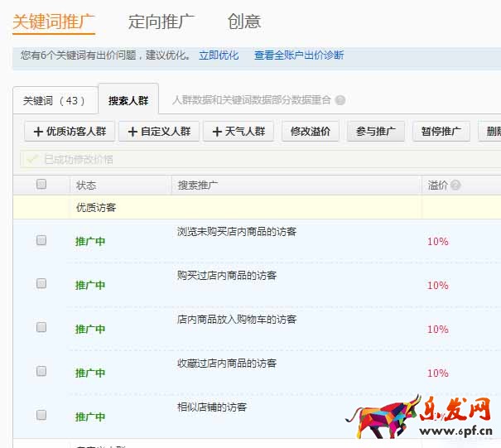Click the 暂停推广 button
The image size is (501, 448).
(x=441, y=132)
